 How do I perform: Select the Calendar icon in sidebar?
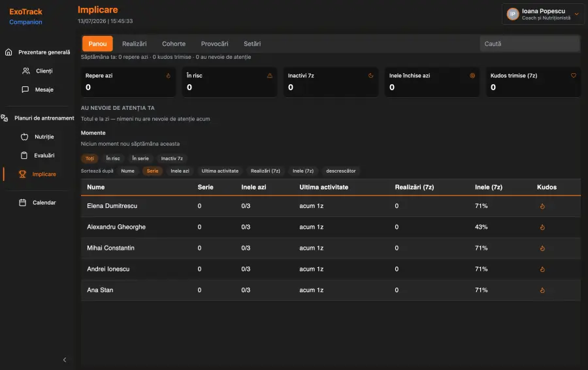click(x=22, y=203)
